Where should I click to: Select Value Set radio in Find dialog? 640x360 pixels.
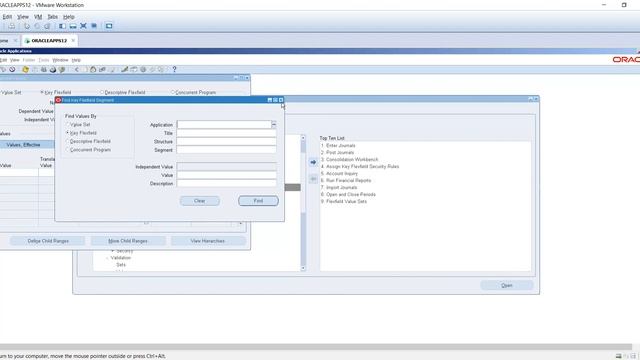coord(68,124)
